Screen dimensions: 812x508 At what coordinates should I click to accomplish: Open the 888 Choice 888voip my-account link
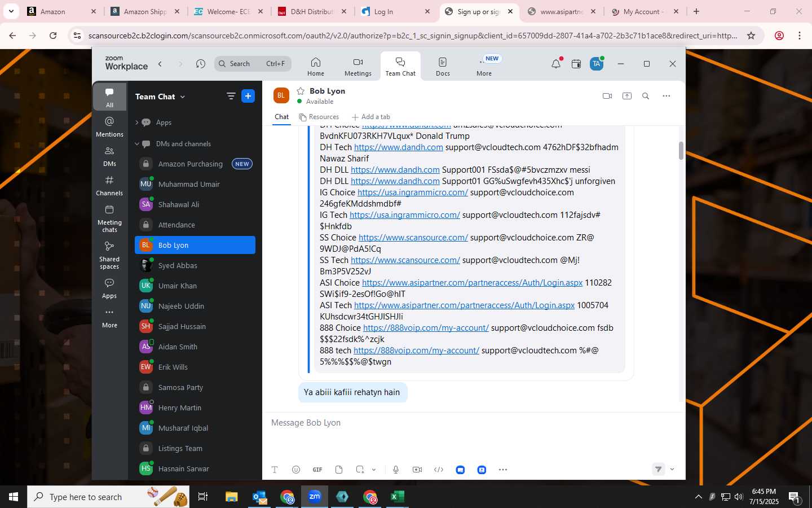(426, 328)
